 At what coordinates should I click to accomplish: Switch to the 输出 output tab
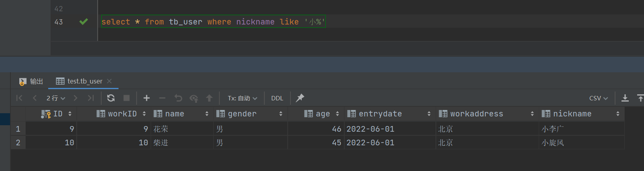(31, 81)
